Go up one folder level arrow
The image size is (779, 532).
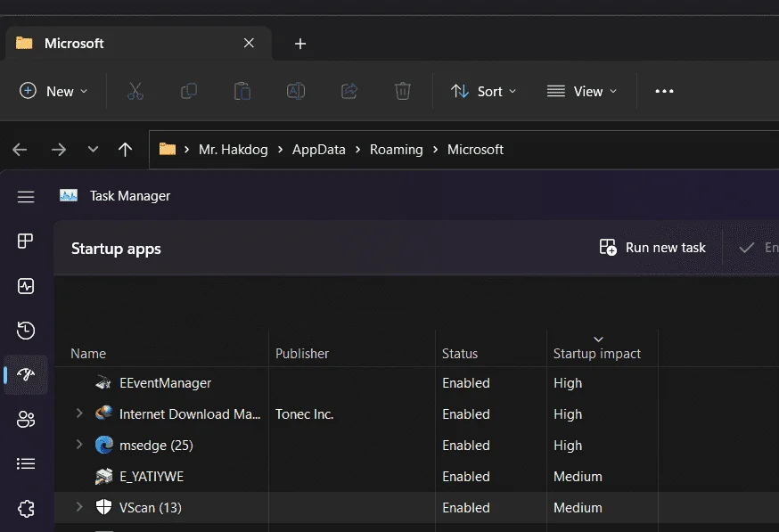click(125, 150)
